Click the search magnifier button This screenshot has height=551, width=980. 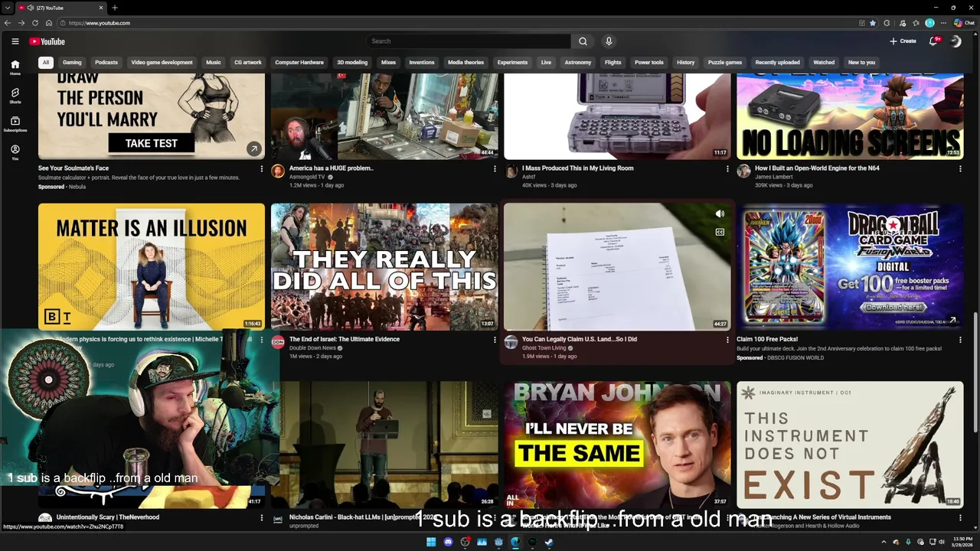(583, 41)
